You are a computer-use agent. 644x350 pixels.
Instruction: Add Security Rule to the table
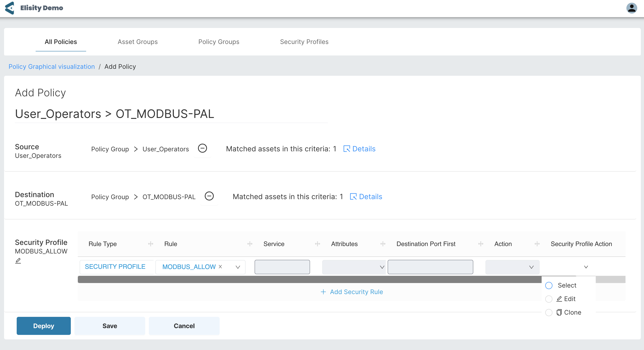pyautogui.click(x=352, y=292)
